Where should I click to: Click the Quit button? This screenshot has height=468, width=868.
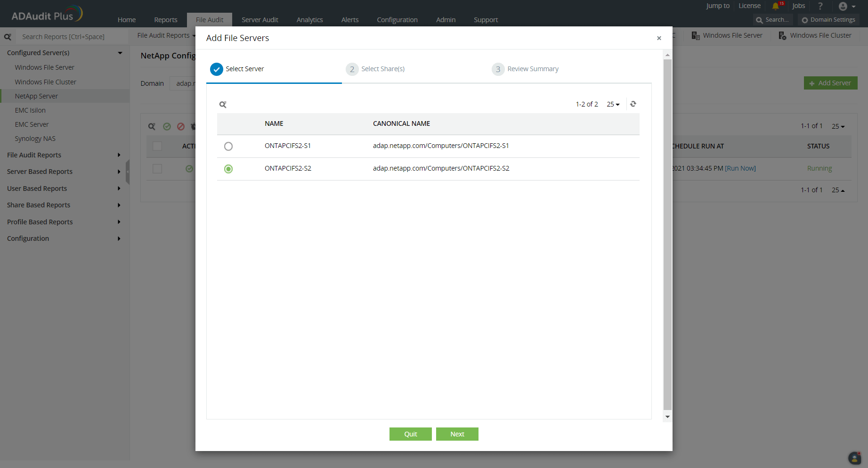[x=411, y=434]
